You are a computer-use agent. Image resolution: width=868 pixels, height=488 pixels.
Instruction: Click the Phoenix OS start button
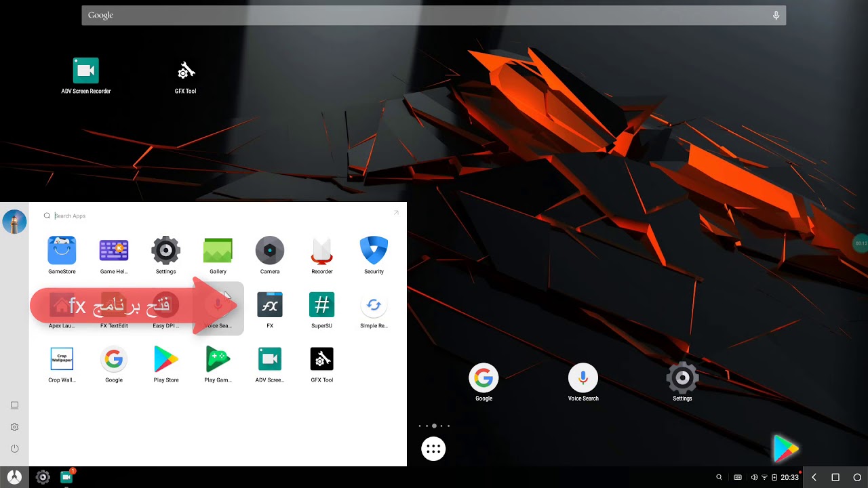click(14, 477)
